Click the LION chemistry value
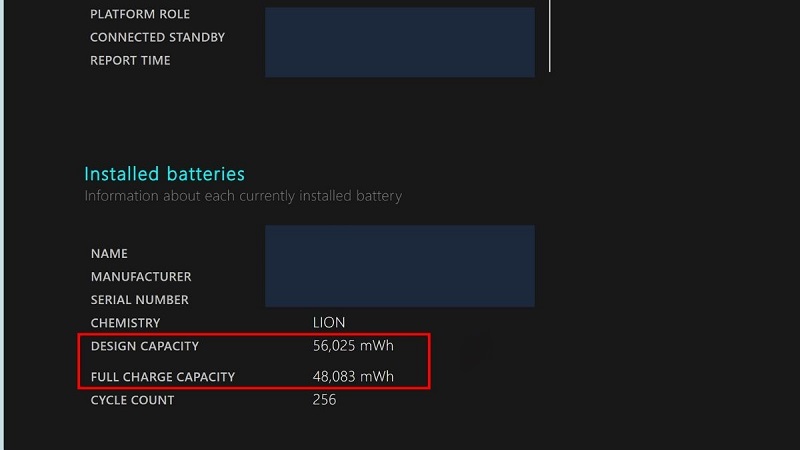The image size is (800, 450). click(x=329, y=323)
